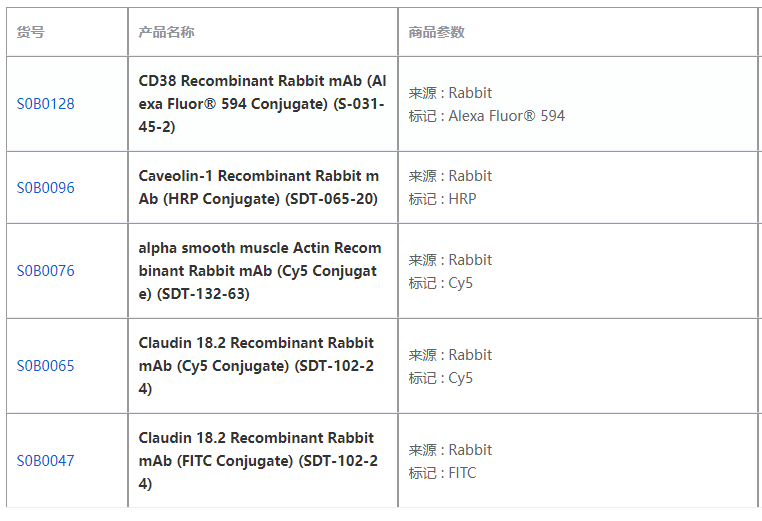
Task: Open product link S0B0047
Action: click(x=45, y=460)
